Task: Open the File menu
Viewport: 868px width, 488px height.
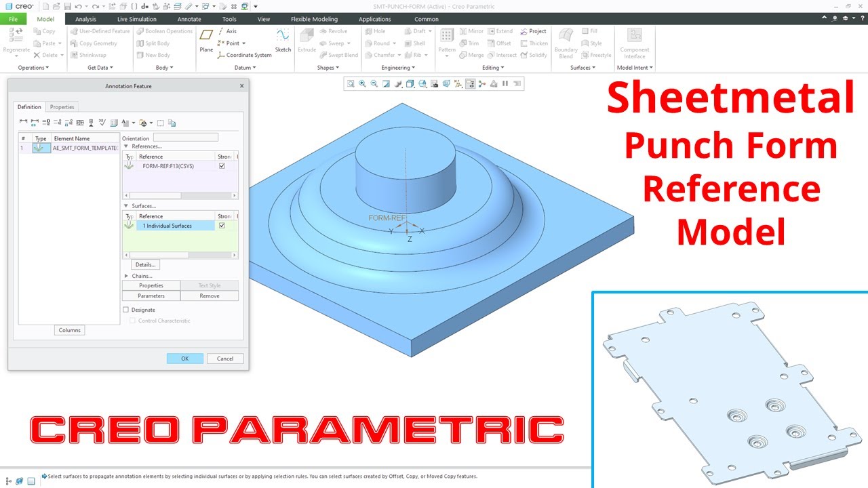Action: coord(13,19)
